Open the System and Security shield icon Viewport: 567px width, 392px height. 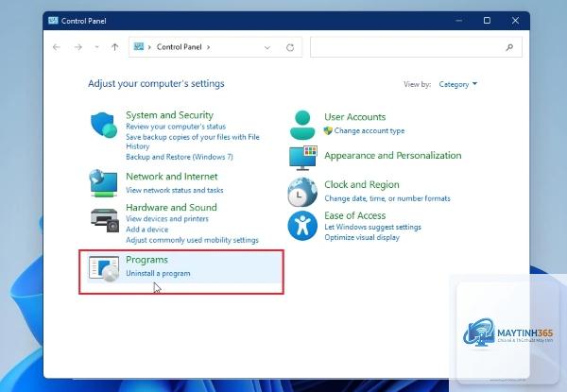(x=104, y=125)
